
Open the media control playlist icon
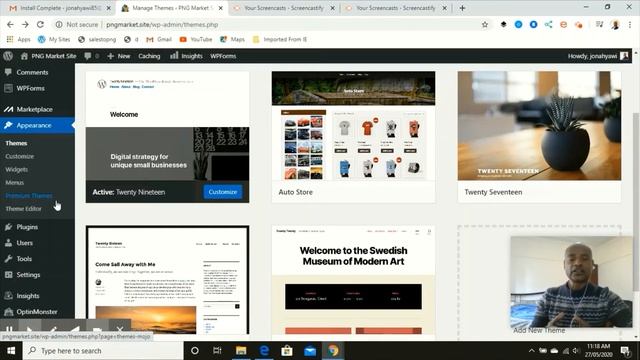point(599,24)
